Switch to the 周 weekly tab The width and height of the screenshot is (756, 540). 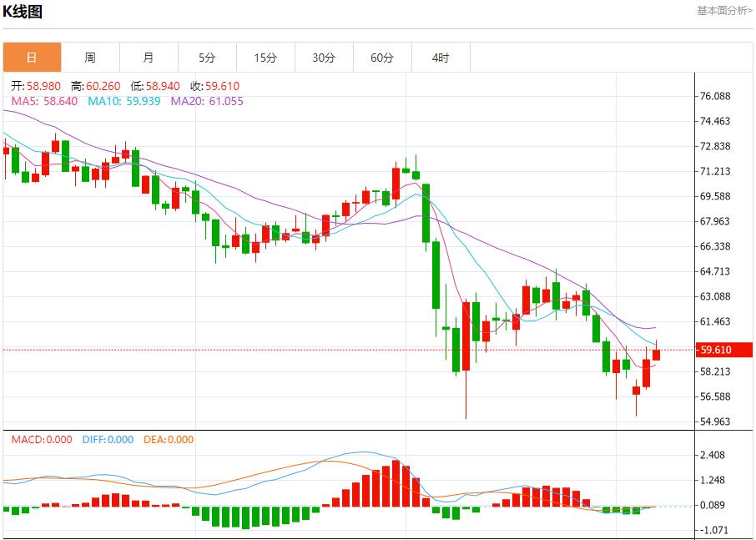90,58
